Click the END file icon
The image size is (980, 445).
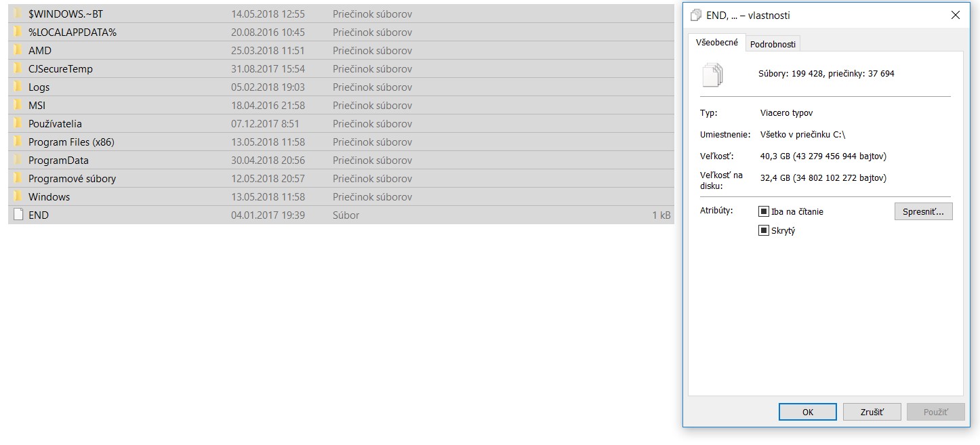coord(18,215)
